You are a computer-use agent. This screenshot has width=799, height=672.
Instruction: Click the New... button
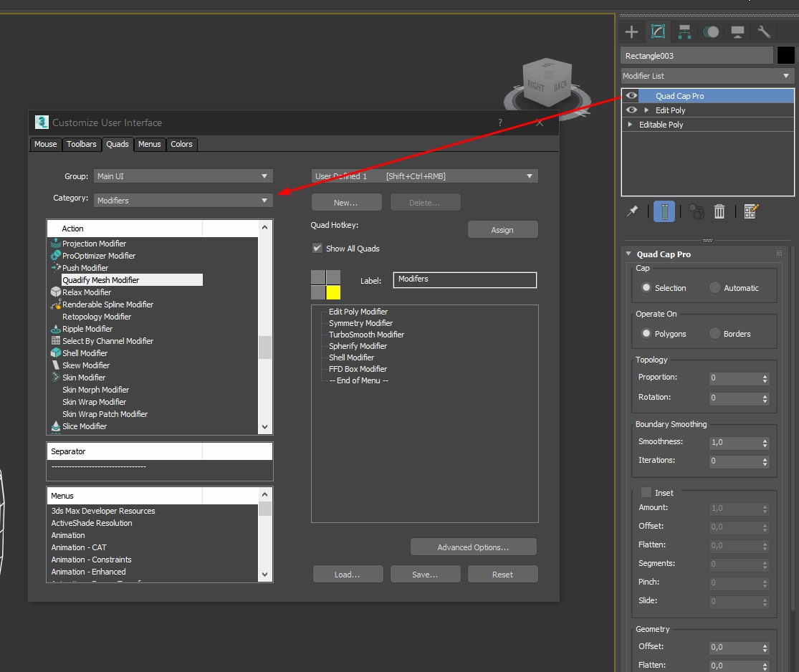346,202
